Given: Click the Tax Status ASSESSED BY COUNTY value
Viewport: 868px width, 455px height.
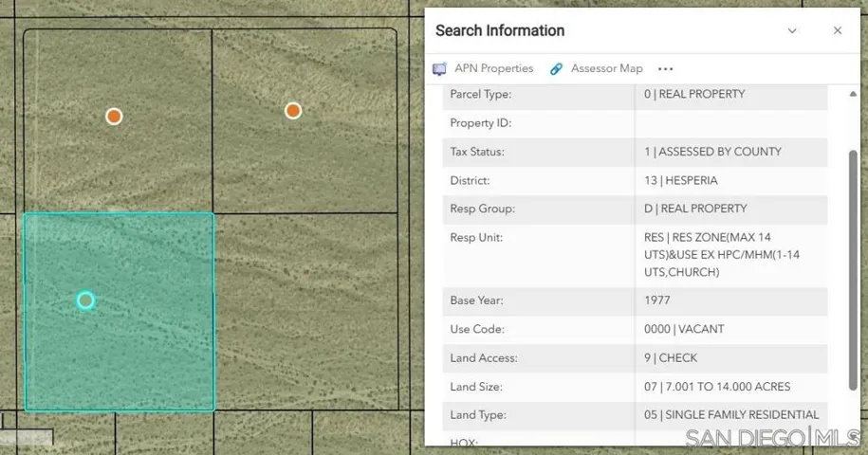Looking at the screenshot, I should [712, 152].
